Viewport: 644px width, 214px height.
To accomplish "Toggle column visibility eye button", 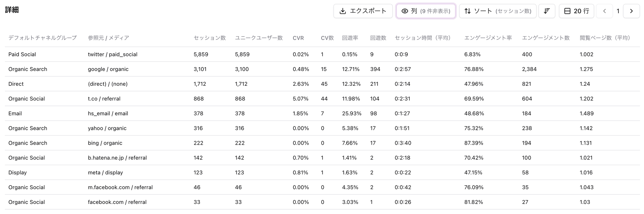I will (426, 11).
